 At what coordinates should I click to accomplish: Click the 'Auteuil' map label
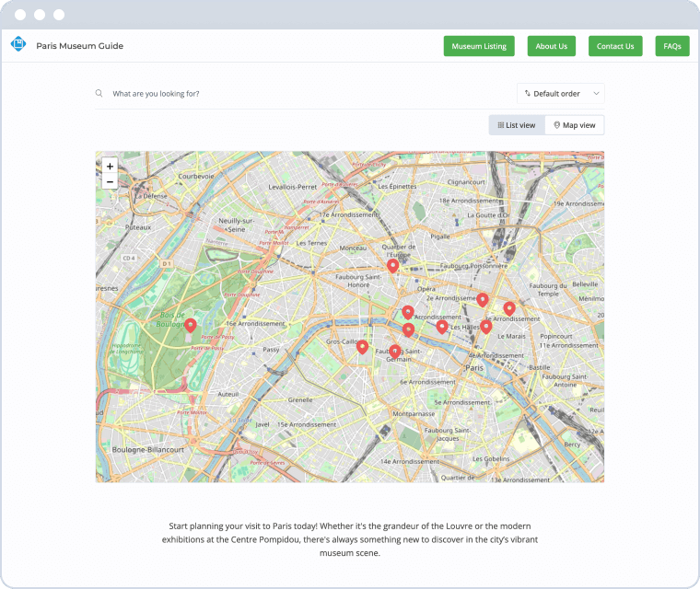[228, 395]
